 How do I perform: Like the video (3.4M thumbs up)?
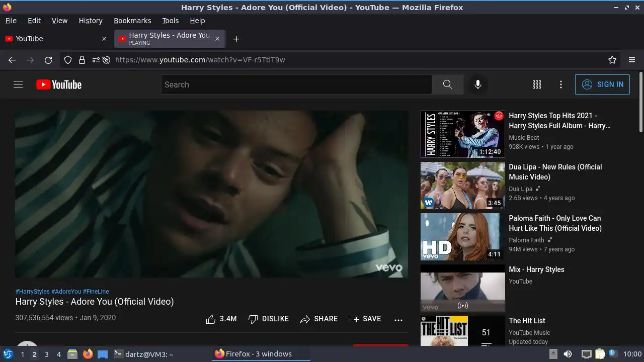[221, 319]
